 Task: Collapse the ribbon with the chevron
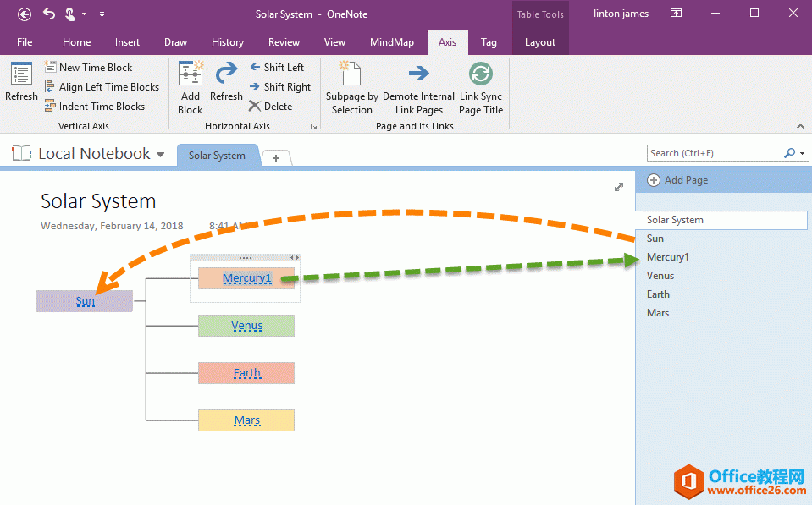pyautogui.click(x=800, y=125)
